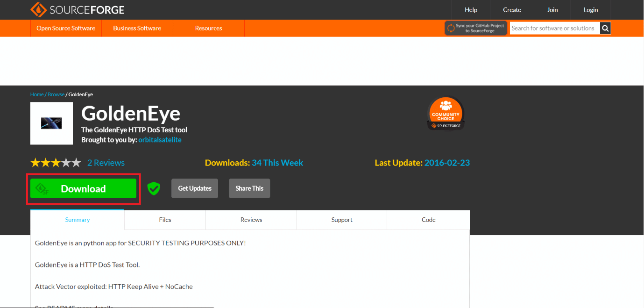Click the Get Updates button

point(195,188)
